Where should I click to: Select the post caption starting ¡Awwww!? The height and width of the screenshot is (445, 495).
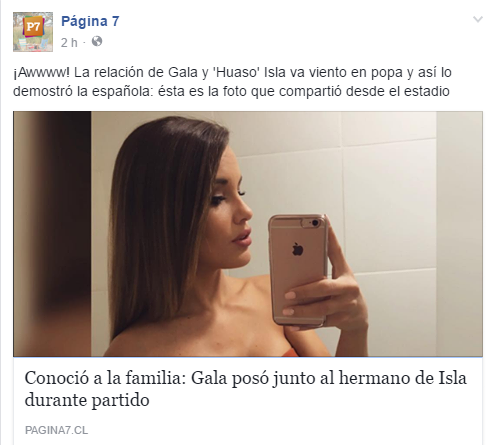[x=232, y=82]
